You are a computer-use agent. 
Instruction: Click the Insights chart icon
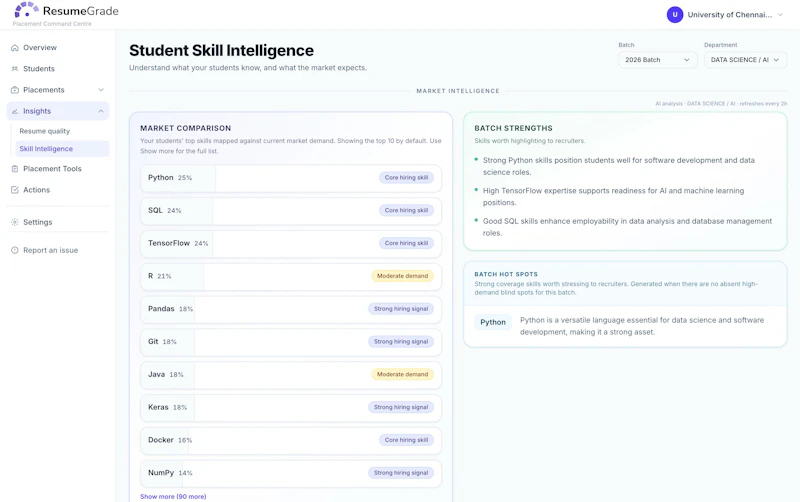[x=15, y=111]
